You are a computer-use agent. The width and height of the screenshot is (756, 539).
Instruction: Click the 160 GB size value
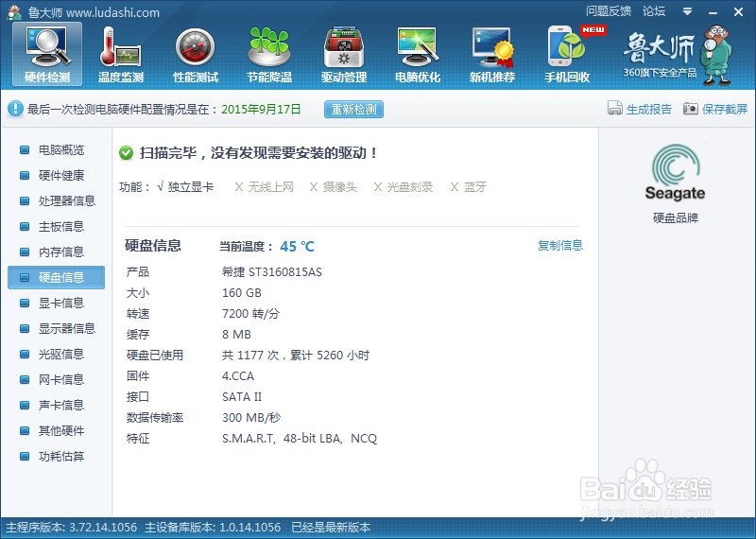coord(242,293)
